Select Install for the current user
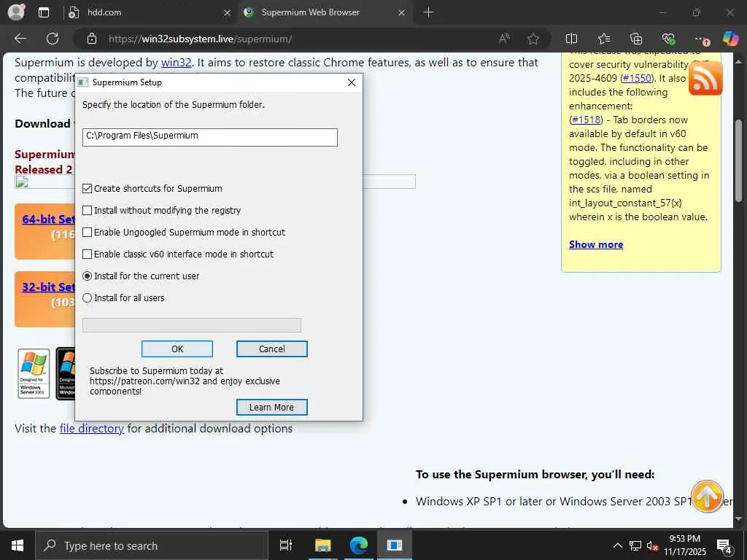The width and height of the screenshot is (747, 560). click(88, 276)
